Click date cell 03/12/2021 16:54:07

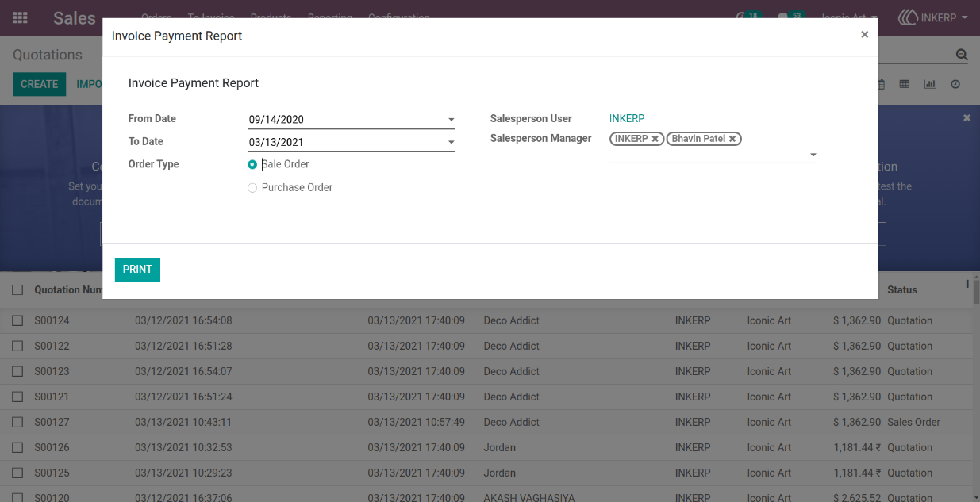[183, 372]
